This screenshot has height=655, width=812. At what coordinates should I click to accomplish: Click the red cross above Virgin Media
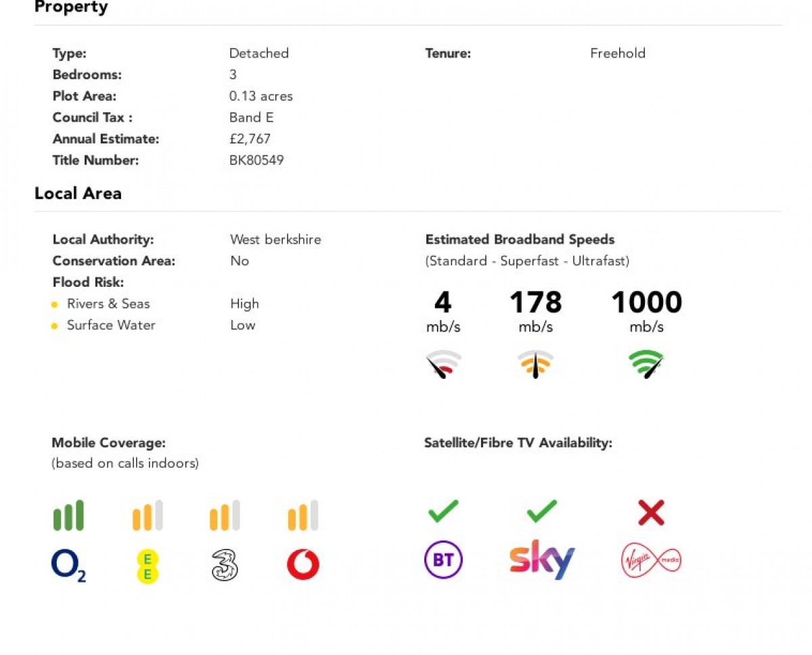tap(651, 513)
